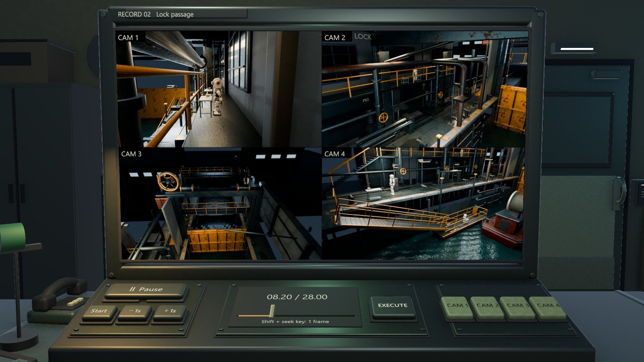This screenshot has width=644, height=362.
Task: Click the Shift + seek key hint text
Action: [295, 321]
